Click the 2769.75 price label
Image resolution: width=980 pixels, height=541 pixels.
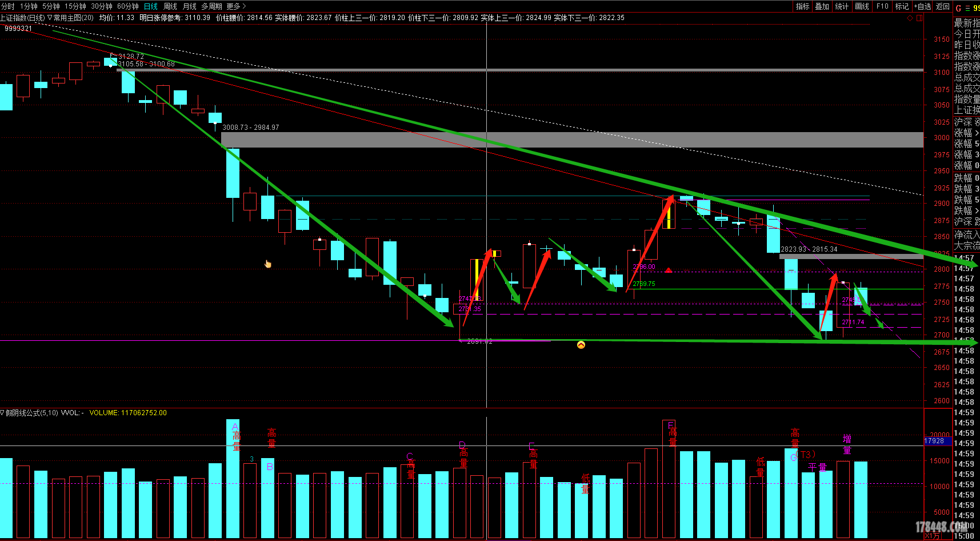644,284
